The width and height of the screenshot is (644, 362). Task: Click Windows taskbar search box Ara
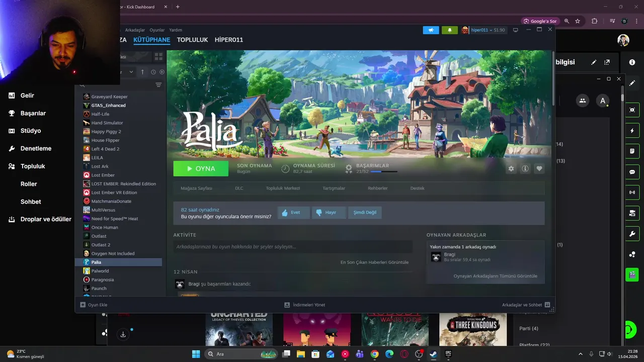pyautogui.click(x=242, y=354)
